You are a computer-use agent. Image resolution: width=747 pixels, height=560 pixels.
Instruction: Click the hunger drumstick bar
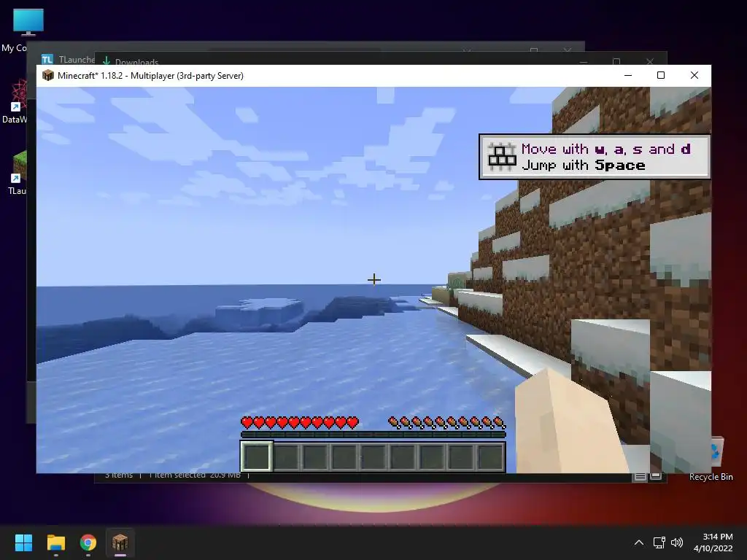point(447,422)
